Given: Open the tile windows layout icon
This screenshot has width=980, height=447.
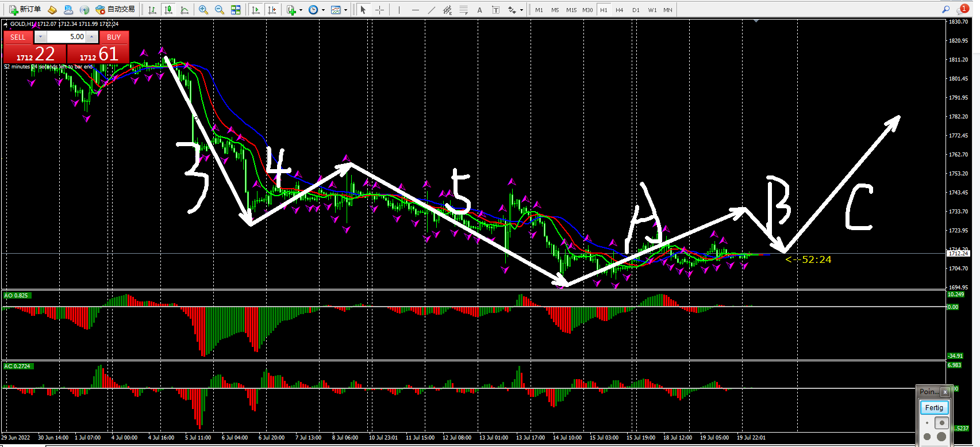Looking at the screenshot, I should tap(236, 10).
